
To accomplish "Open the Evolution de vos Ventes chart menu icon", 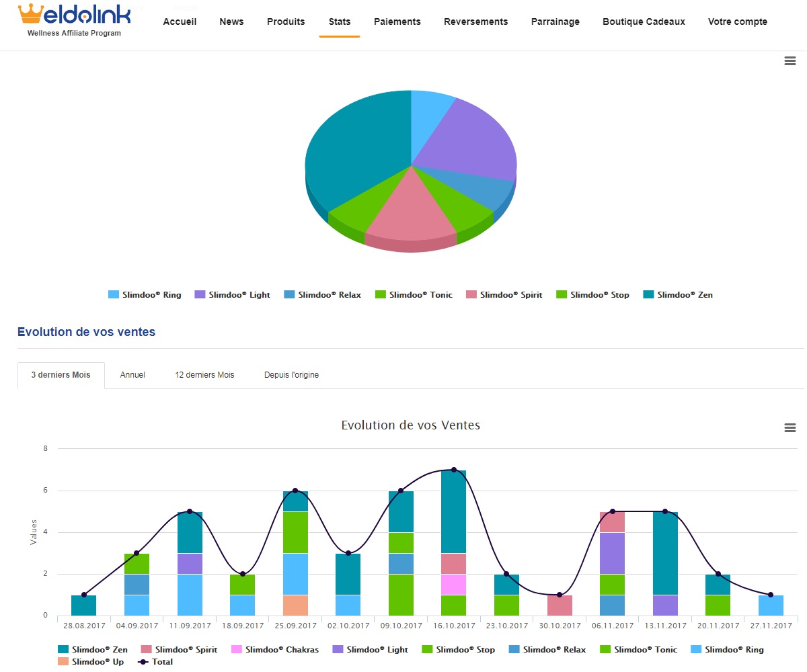I will point(790,428).
